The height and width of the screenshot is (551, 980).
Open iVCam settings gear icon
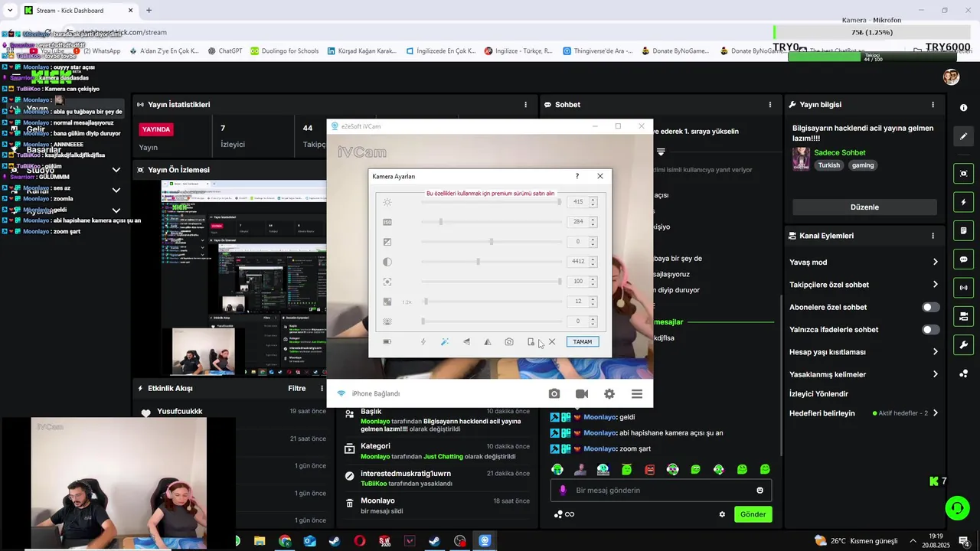(609, 393)
